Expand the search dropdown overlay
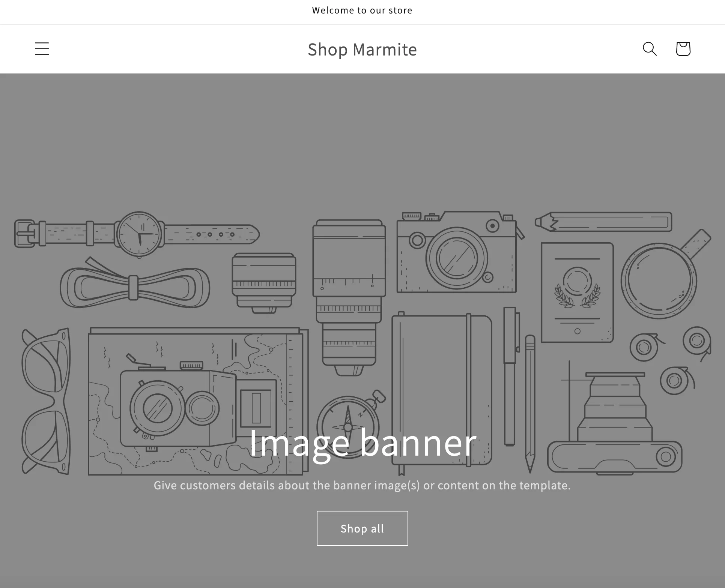 [649, 48]
